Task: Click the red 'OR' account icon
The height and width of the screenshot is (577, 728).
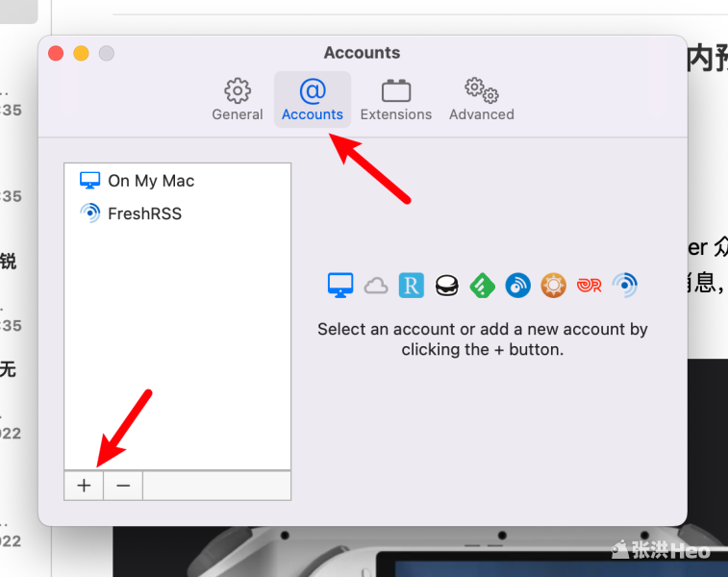Action: click(x=589, y=285)
